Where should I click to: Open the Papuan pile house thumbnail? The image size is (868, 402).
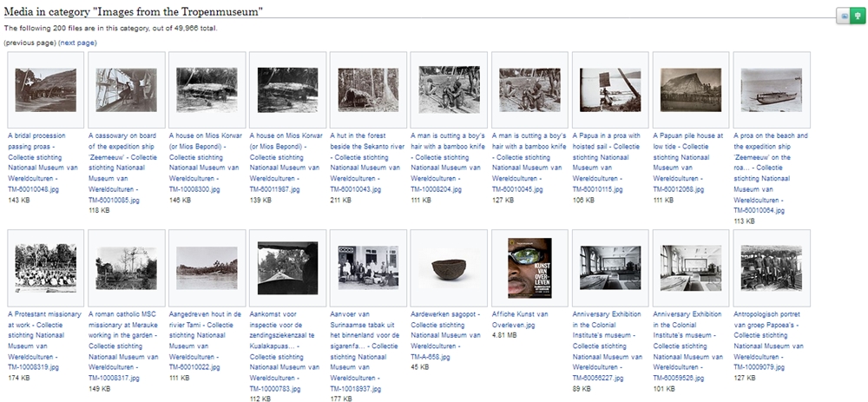[x=691, y=89]
